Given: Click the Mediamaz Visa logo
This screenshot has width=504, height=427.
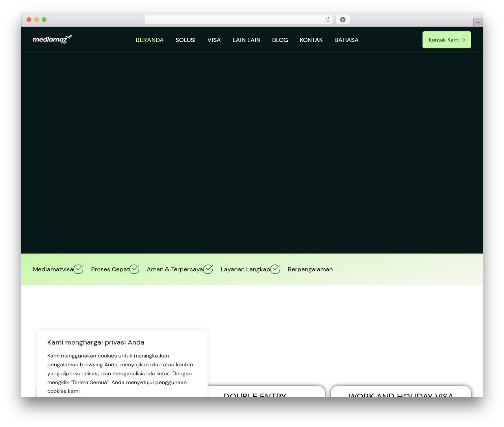Looking at the screenshot, I should 52,39.
